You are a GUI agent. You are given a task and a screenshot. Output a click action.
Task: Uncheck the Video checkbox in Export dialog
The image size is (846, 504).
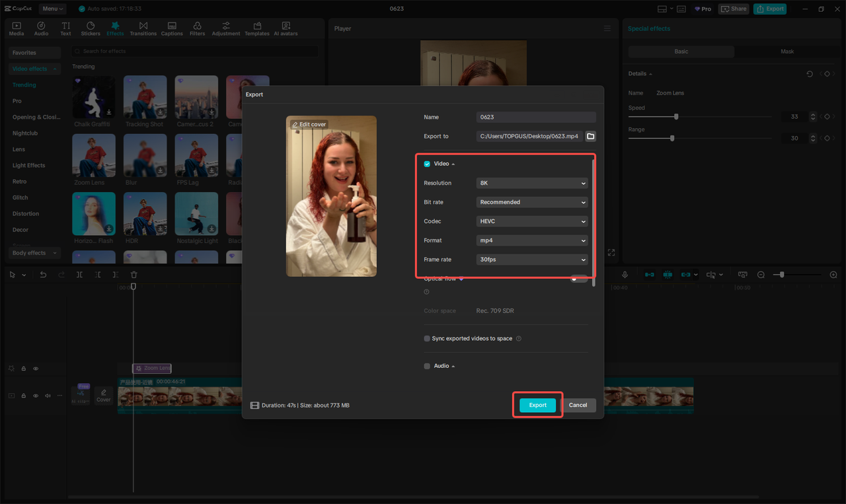426,163
